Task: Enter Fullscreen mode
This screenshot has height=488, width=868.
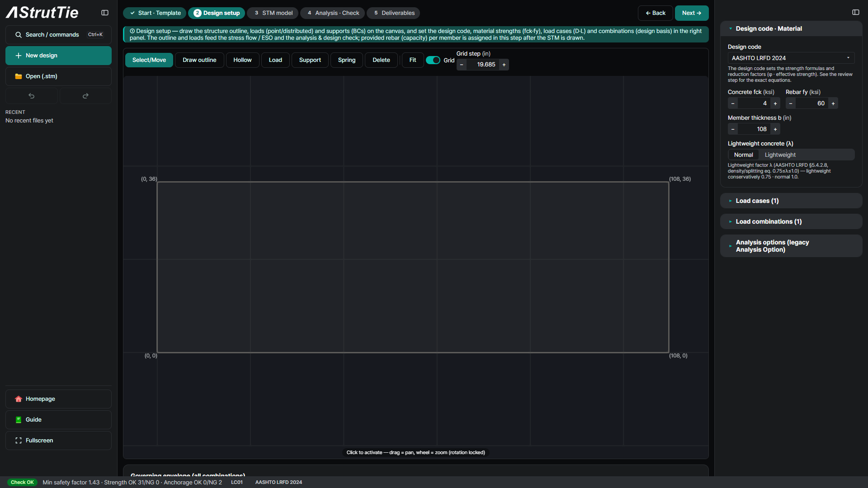Action: (x=58, y=441)
